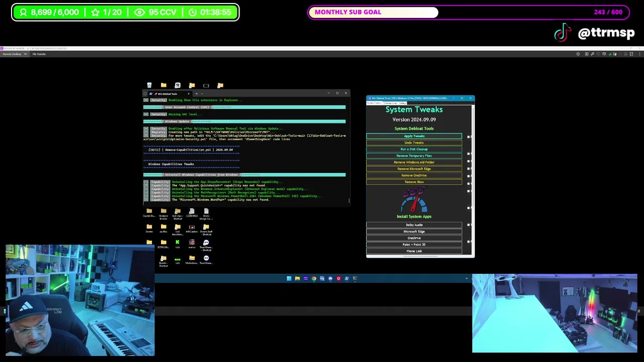Click the Apply Tweaks button
The height and width of the screenshot is (362, 644).
(x=414, y=136)
